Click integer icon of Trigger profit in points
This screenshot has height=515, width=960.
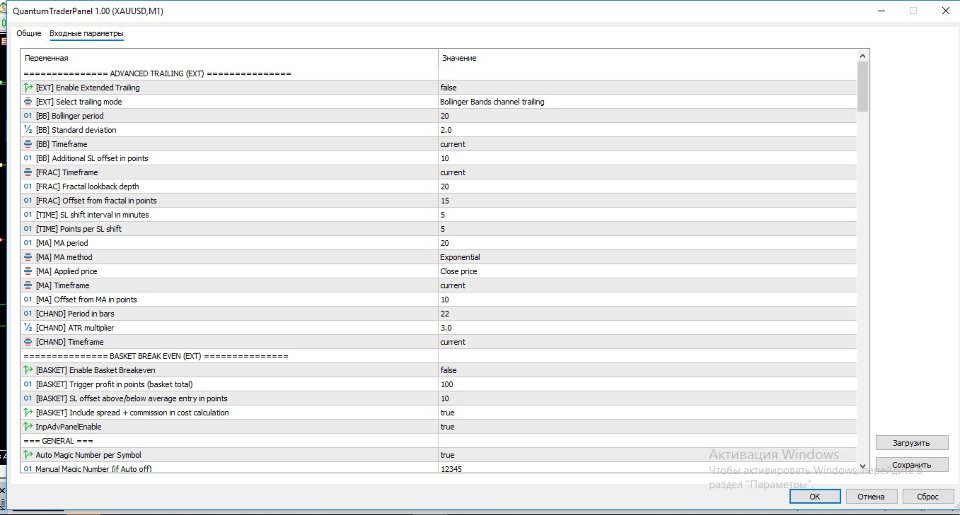click(x=28, y=384)
